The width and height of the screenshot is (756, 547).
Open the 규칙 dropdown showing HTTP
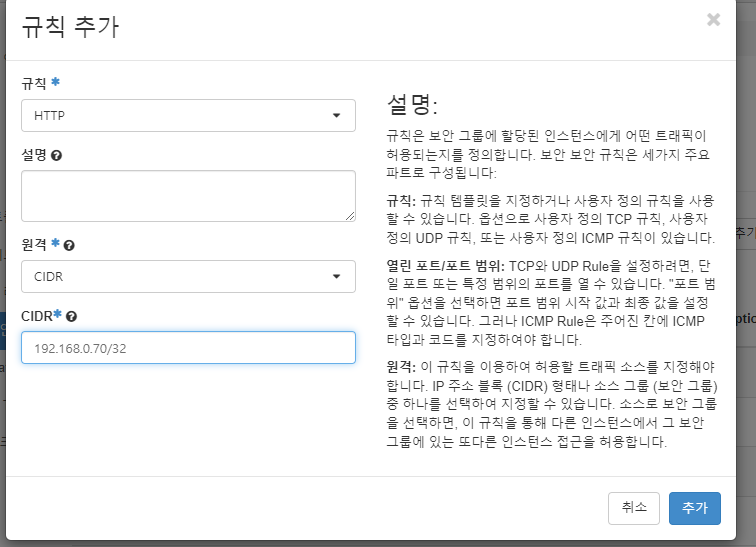(189, 116)
